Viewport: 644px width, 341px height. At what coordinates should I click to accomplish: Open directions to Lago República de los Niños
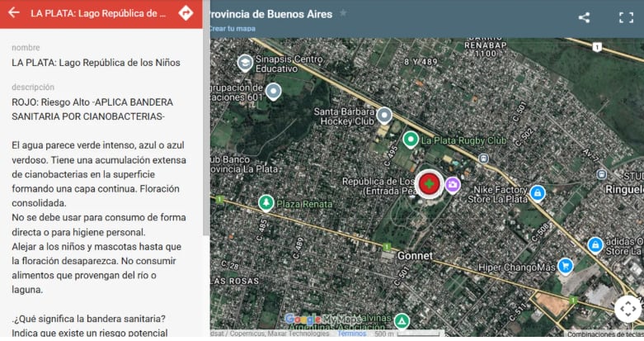pos(186,13)
